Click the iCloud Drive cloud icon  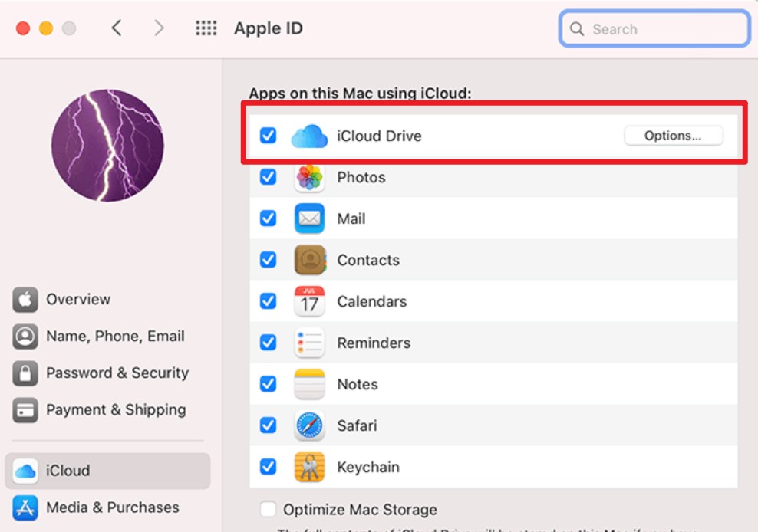click(x=308, y=136)
